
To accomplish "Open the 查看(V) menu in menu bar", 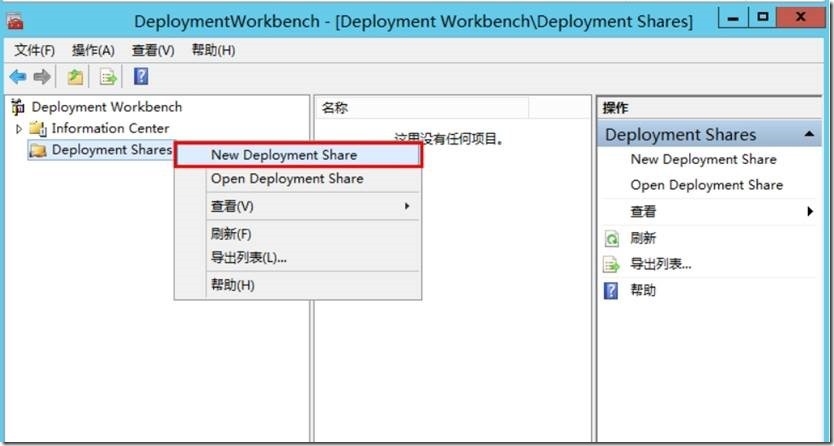I will (x=153, y=51).
